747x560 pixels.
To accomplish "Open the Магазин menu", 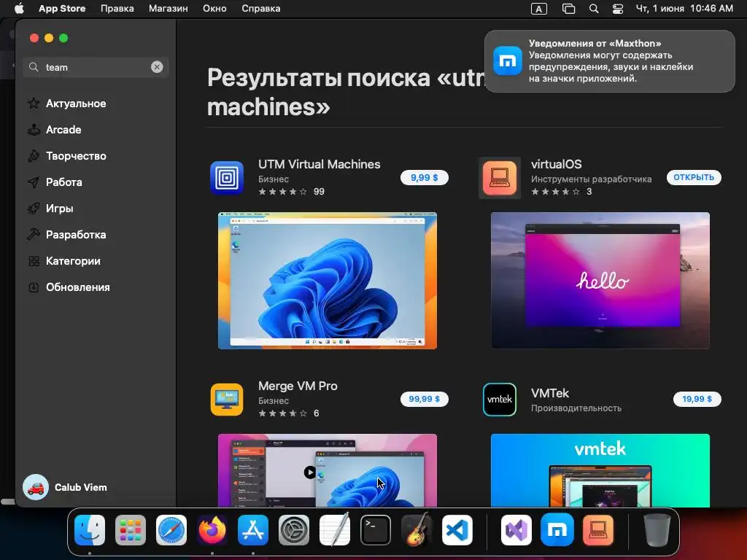I will coord(169,9).
